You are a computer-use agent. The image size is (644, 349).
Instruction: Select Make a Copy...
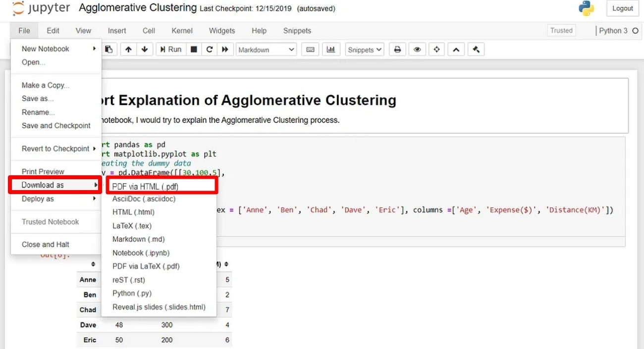tap(56, 85)
